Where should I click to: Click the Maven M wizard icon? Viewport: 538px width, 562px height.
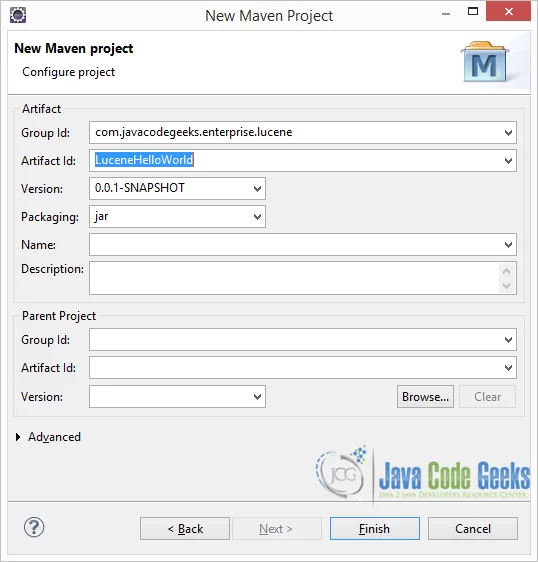[485, 62]
